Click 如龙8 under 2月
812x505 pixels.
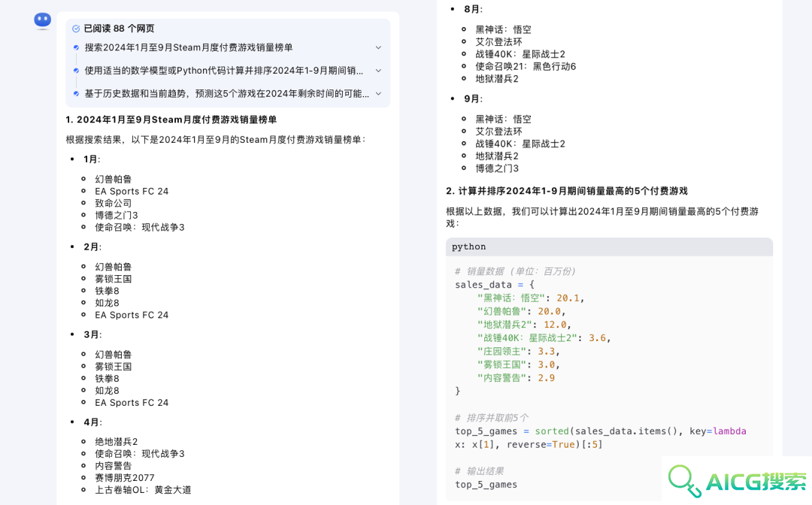tap(107, 303)
